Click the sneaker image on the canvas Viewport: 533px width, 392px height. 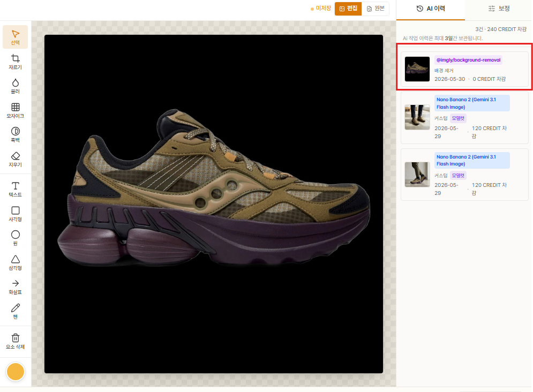214,189
